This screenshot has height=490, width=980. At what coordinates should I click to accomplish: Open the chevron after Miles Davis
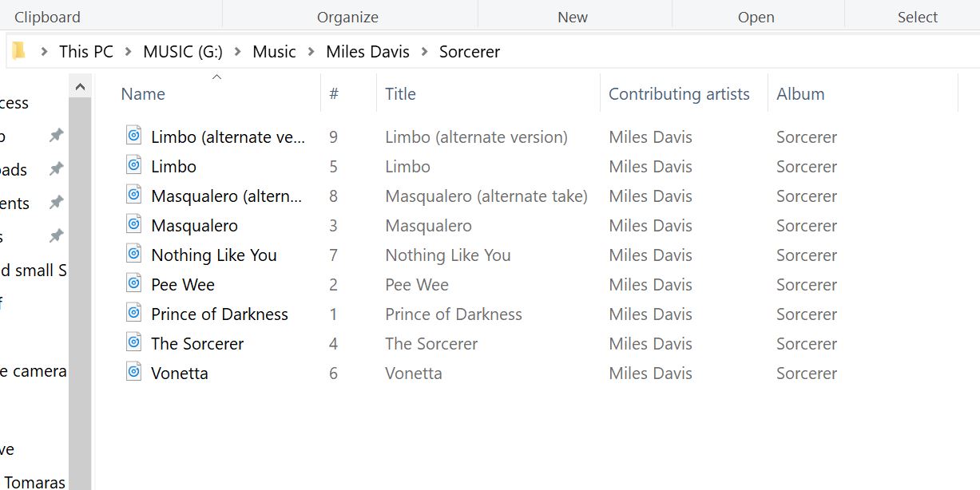[425, 52]
